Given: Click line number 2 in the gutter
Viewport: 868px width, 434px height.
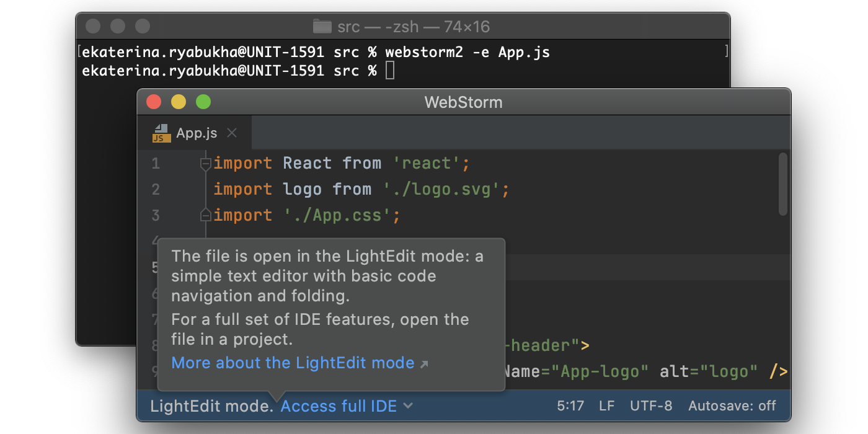Looking at the screenshot, I should pyautogui.click(x=155, y=189).
